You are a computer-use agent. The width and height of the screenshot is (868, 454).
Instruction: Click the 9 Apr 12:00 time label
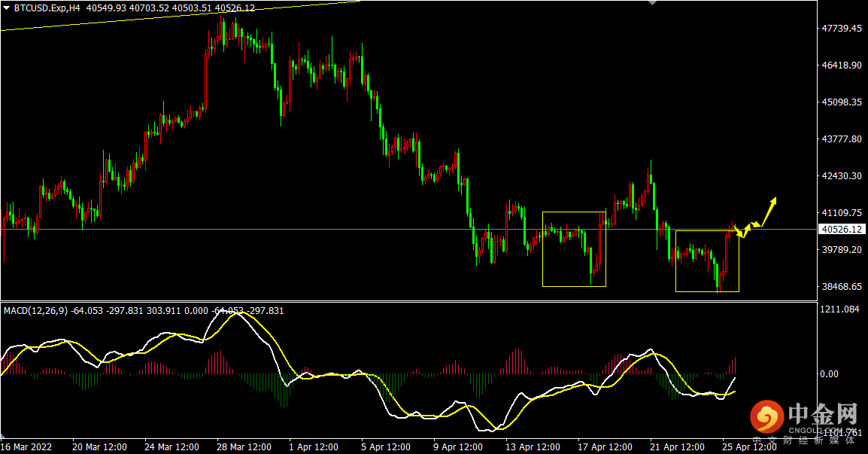tap(458, 447)
